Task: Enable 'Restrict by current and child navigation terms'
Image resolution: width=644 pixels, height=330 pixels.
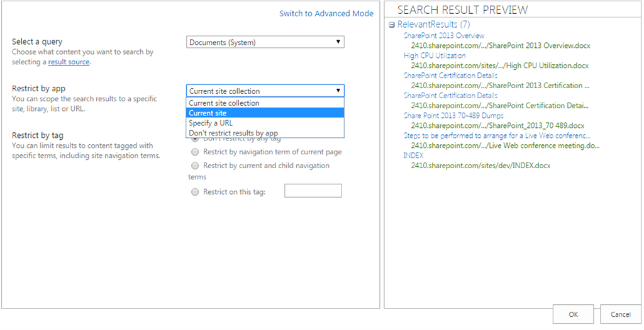Action: point(195,166)
